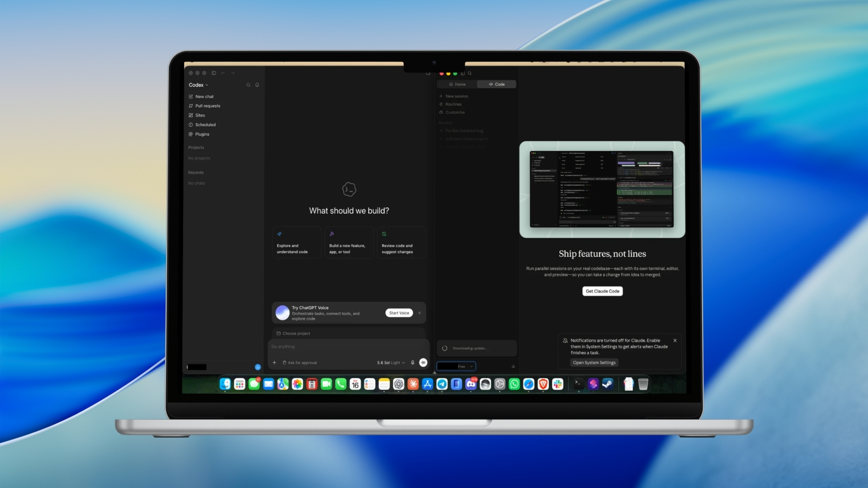Dismiss the Try ChatGPT Voice banner
This screenshot has height=488, width=868.
click(420, 313)
